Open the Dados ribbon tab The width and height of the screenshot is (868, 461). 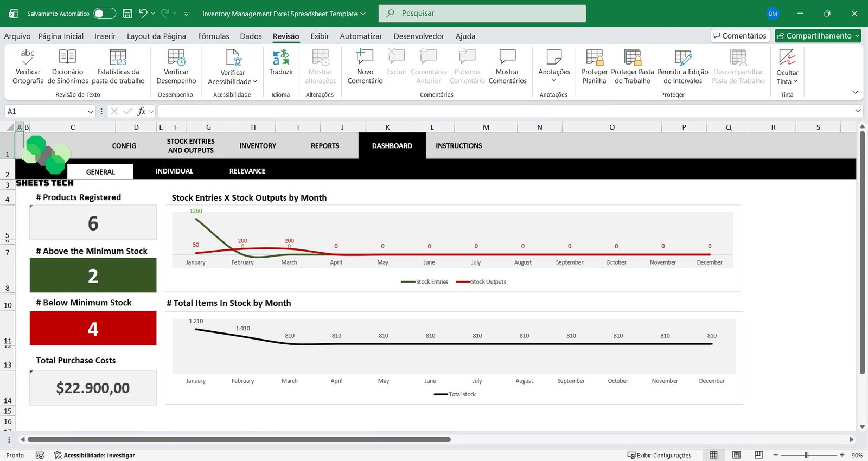(251, 36)
